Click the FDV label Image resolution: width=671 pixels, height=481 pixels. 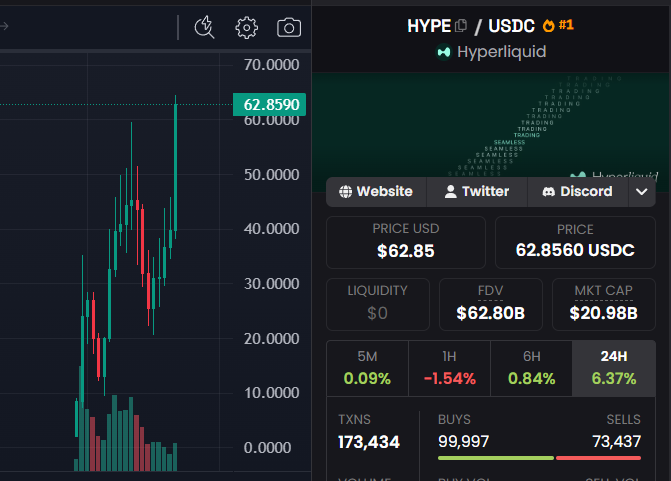click(x=490, y=291)
